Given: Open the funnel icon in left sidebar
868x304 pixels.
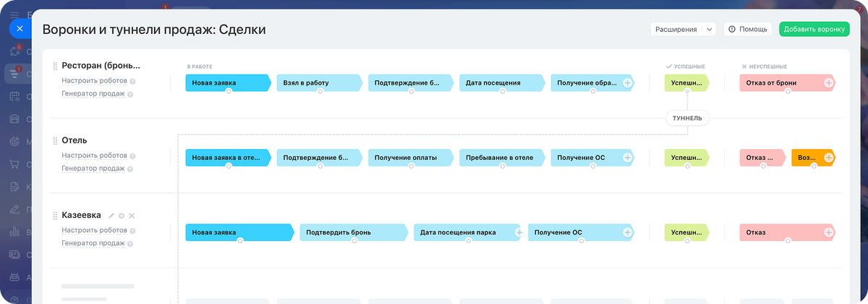Looking at the screenshot, I should pyautogui.click(x=14, y=74).
